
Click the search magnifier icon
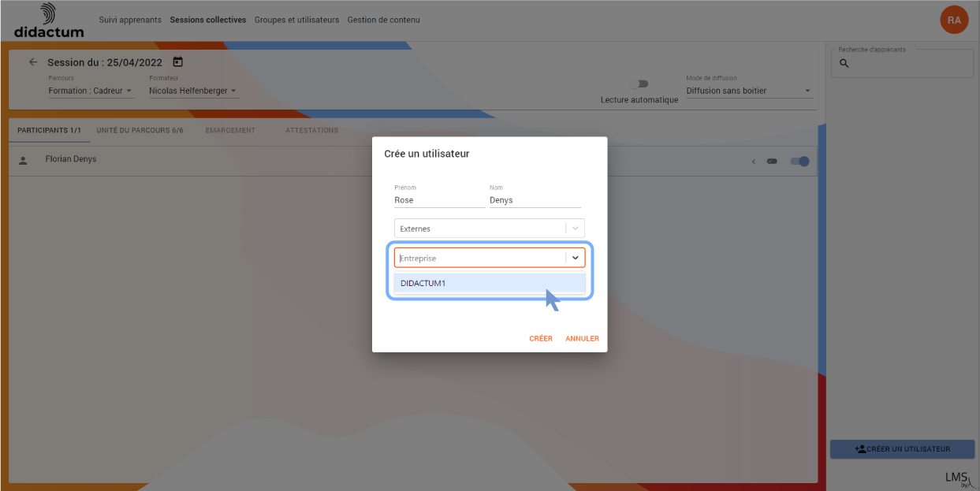click(844, 63)
